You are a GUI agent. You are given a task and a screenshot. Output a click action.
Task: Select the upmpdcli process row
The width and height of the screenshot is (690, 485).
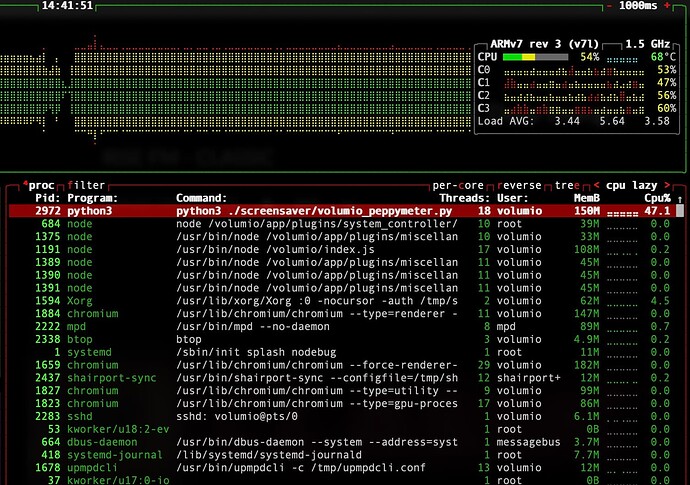point(342,467)
